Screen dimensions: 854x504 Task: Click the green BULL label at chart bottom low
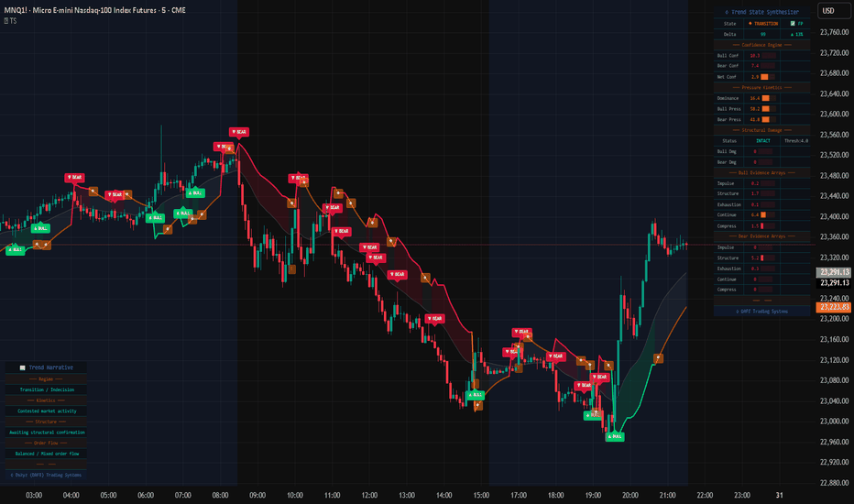pyautogui.click(x=614, y=436)
